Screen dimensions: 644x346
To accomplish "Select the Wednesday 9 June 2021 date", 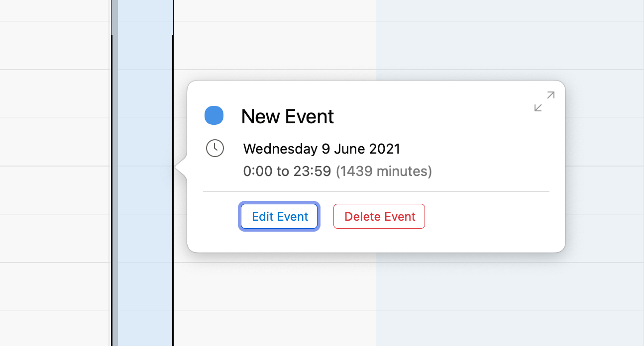I will point(322,149).
